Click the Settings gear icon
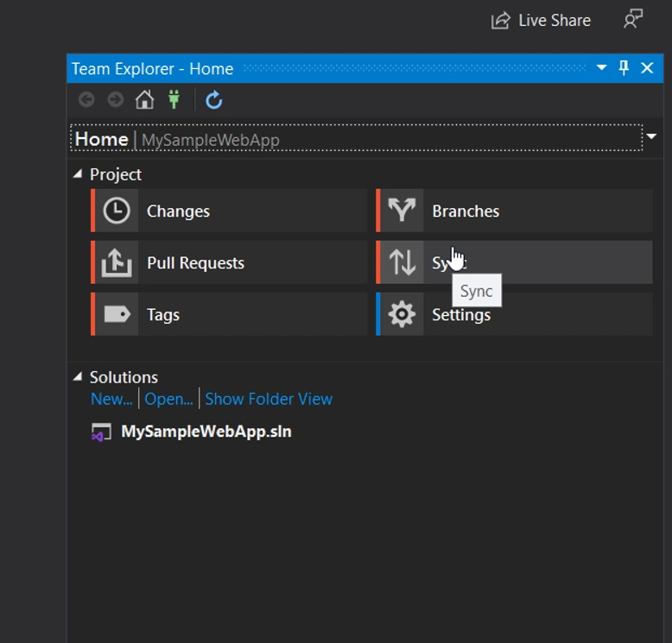This screenshot has width=672, height=643. pos(402,314)
